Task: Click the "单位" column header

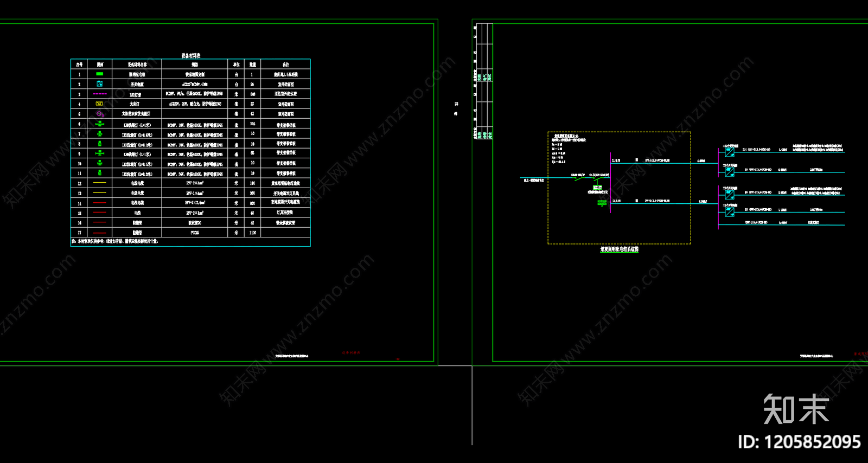Action: point(236,65)
